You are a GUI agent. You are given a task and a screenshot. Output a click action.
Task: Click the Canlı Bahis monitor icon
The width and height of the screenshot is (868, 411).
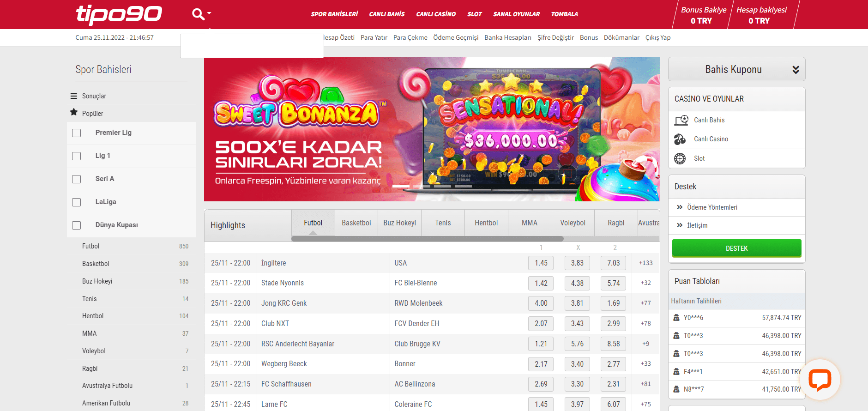pyautogui.click(x=681, y=121)
